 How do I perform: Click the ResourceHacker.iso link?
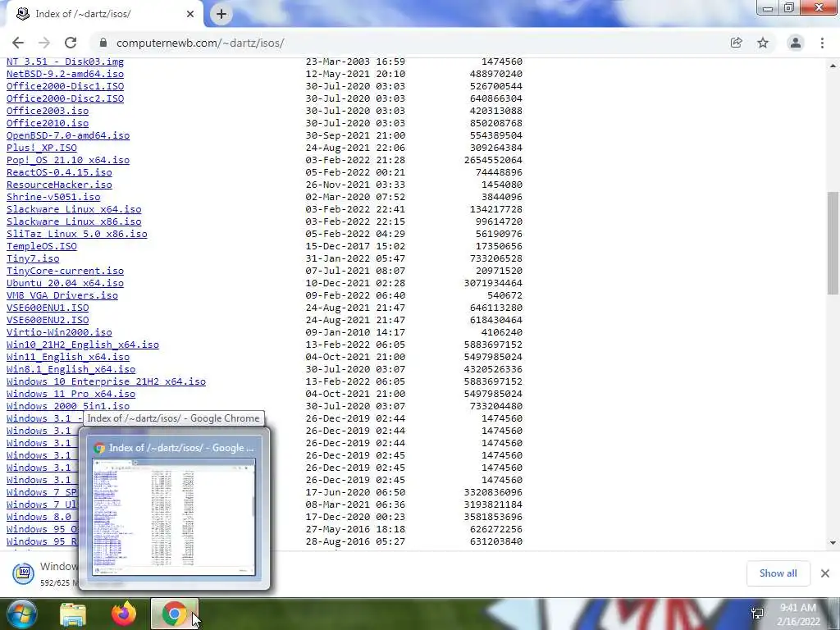point(59,185)
